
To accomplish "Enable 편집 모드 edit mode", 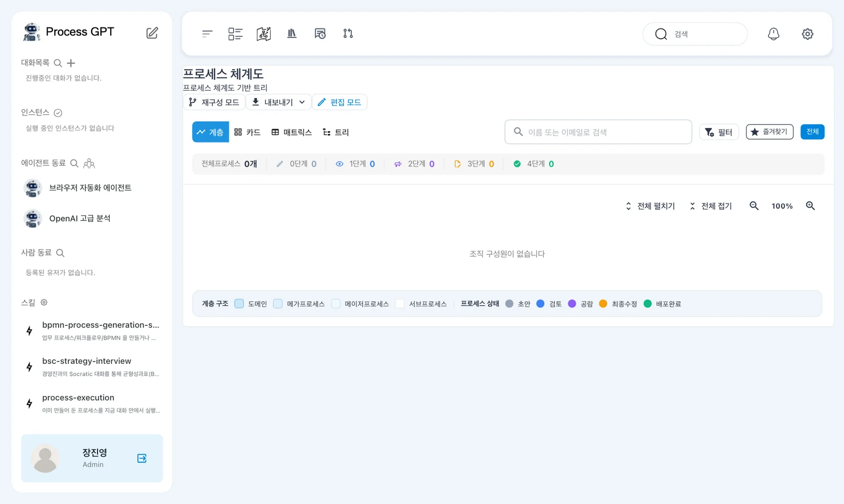I will [340, 102].
